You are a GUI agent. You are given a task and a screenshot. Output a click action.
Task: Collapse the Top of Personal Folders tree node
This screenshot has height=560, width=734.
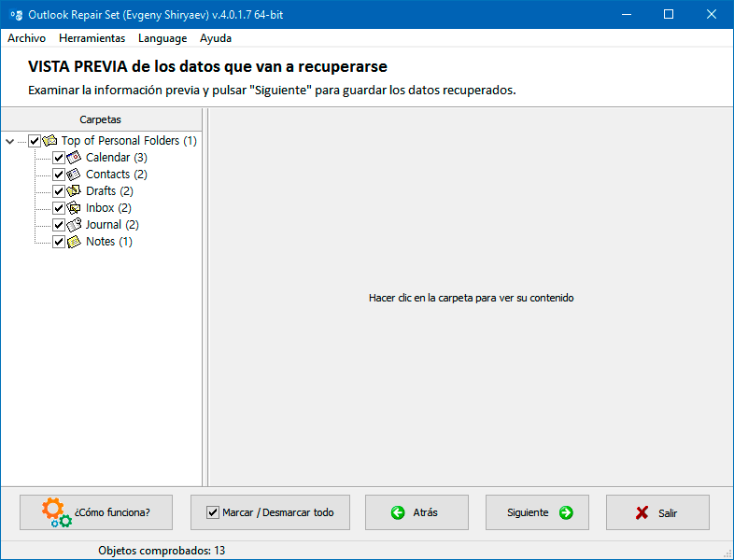(10, 141)
